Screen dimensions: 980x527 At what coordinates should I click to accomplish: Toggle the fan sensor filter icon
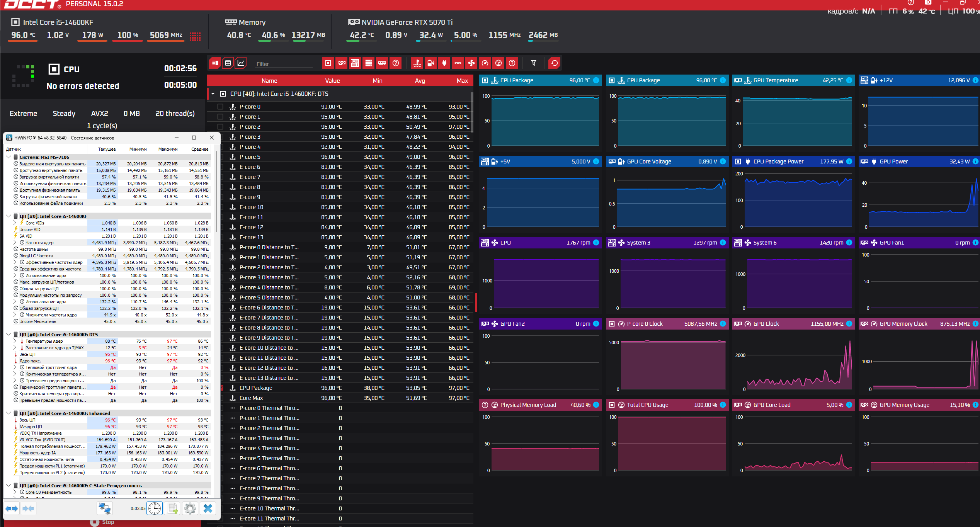tap(471, 63)
